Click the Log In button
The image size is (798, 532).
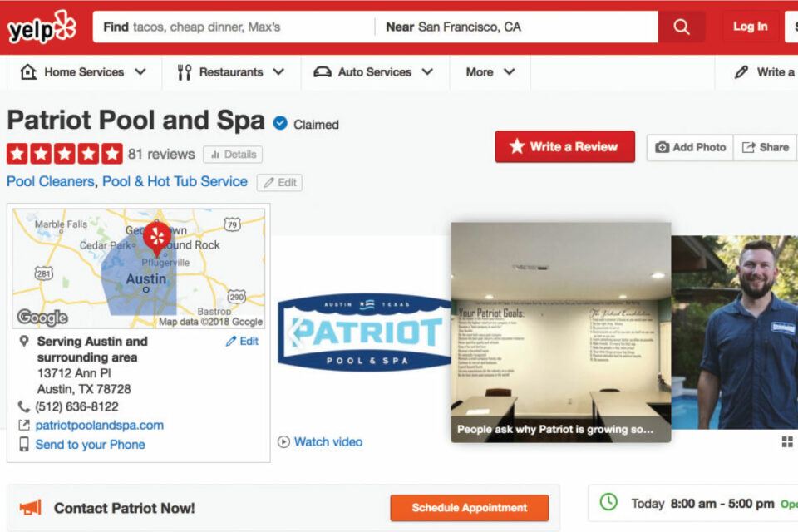click(x=750, y=27)
